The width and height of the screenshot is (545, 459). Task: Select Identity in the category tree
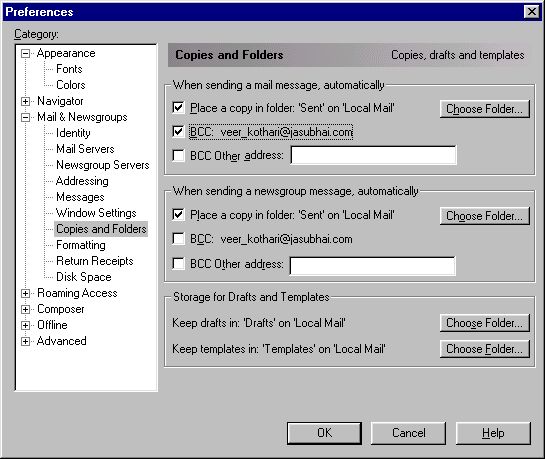pos(73,133)
